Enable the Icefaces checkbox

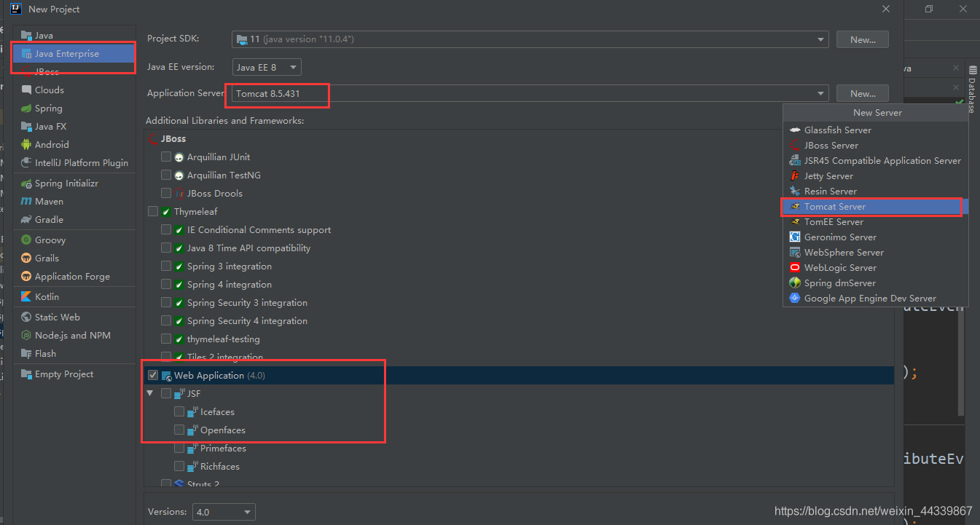point(179,411)
